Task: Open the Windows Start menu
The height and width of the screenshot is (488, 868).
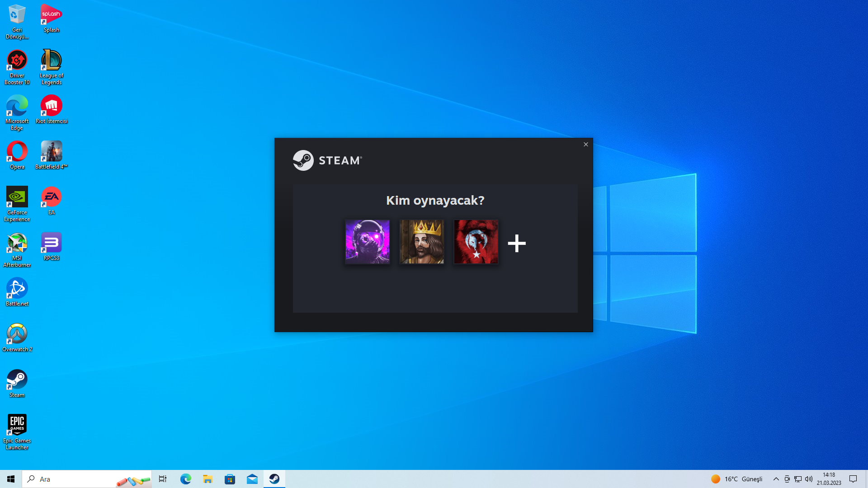Action: (11, 479)
